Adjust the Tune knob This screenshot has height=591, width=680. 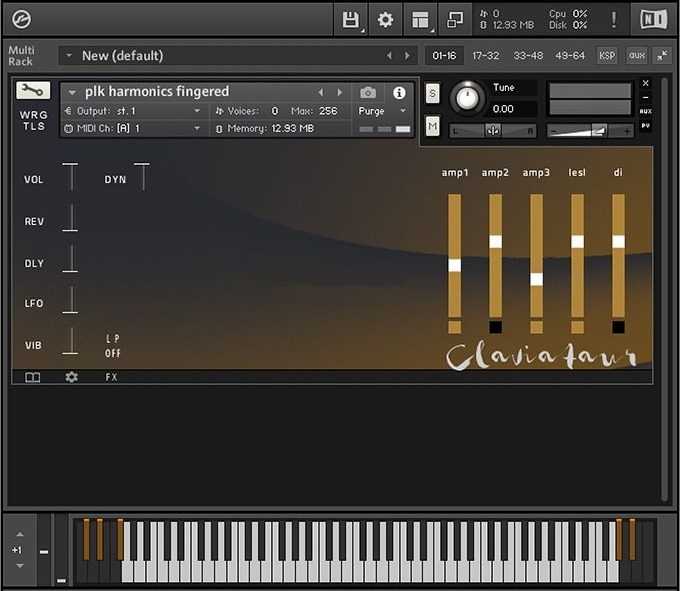pos(467,98)
